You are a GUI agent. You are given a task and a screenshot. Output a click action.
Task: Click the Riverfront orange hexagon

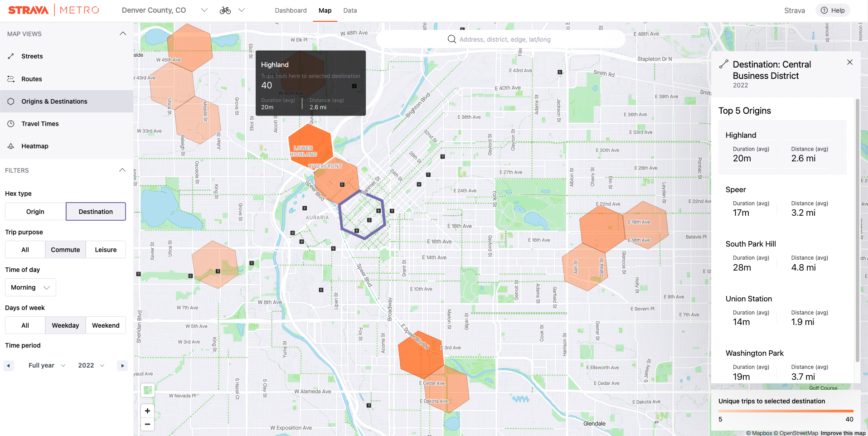337,180
